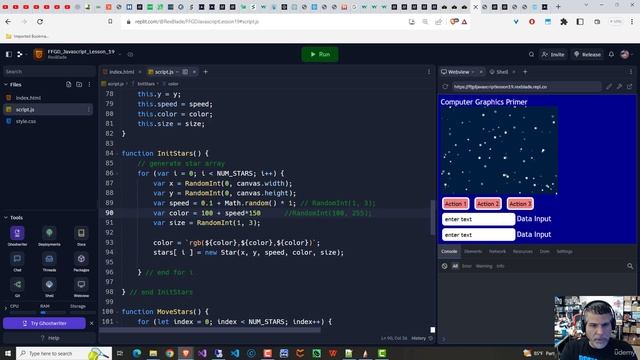Open the repl name dropdown chevron
This screenshot has width=640, height=360.
coord(120,53)
